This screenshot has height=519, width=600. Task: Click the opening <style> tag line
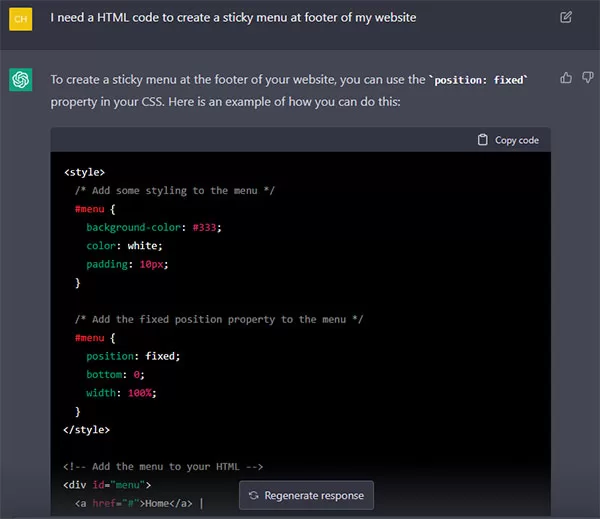[84, 172]
